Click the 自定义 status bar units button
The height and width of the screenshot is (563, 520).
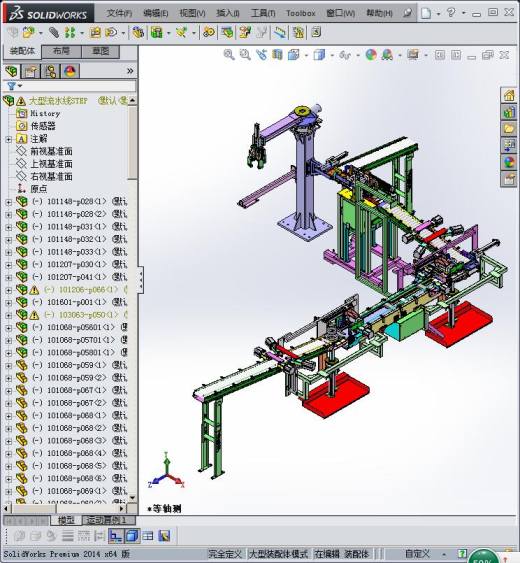(417, 554)
